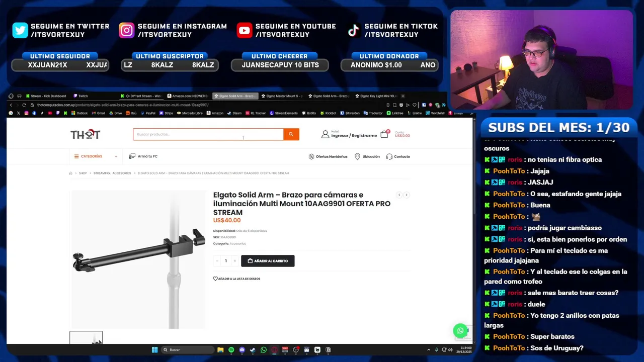Viewport: 644px width, 362px height.
Task: Click the quantity number field
Action: click(x=226, y=261)
